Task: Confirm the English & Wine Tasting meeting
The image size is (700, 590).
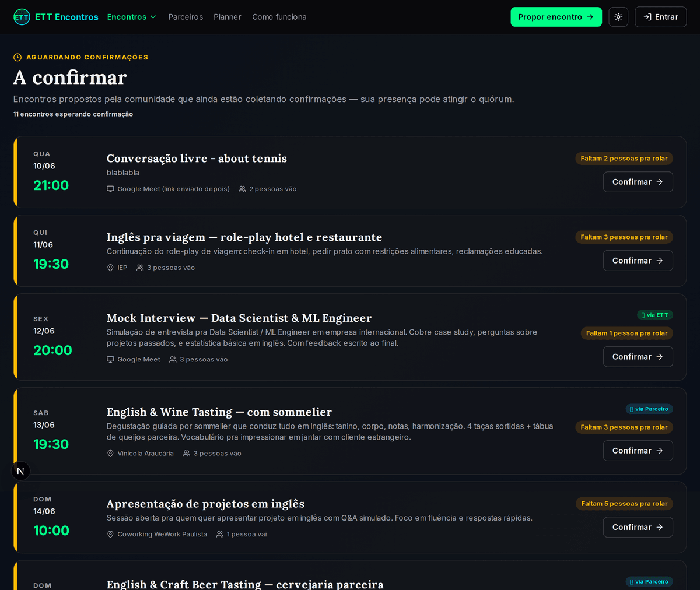Action: coord(638,451)
